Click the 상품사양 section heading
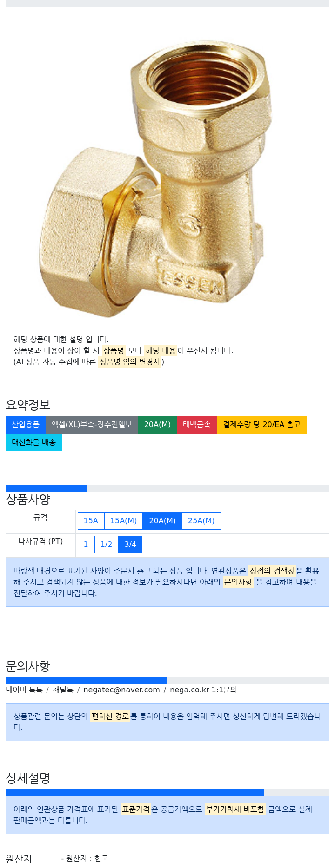This screenshot has width=335, height=868. 28,500
